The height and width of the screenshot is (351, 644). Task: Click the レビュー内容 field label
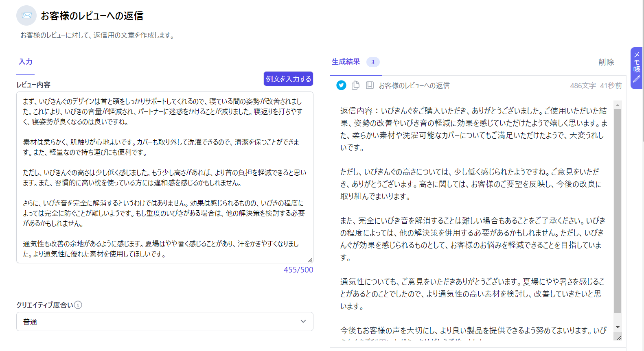pos(33,85)
